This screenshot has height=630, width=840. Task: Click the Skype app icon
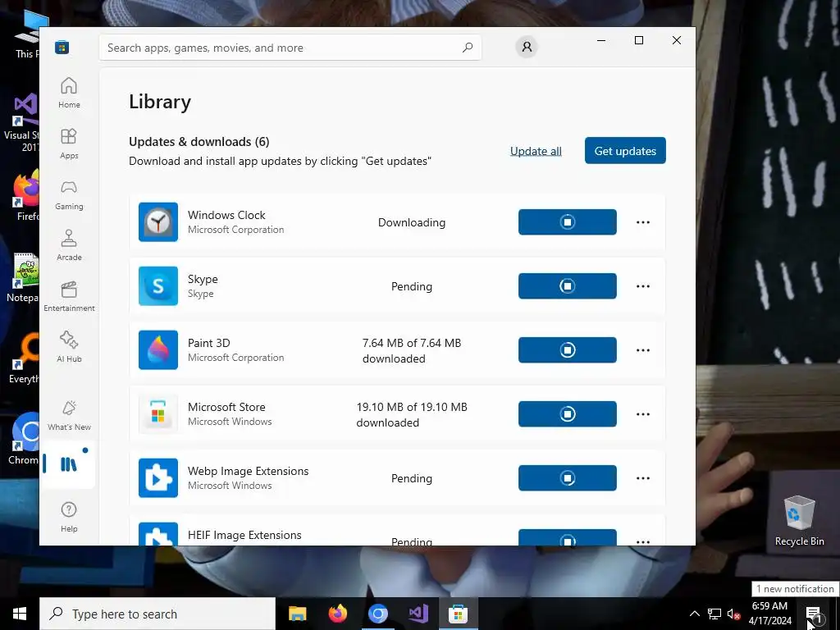[158, 286]
